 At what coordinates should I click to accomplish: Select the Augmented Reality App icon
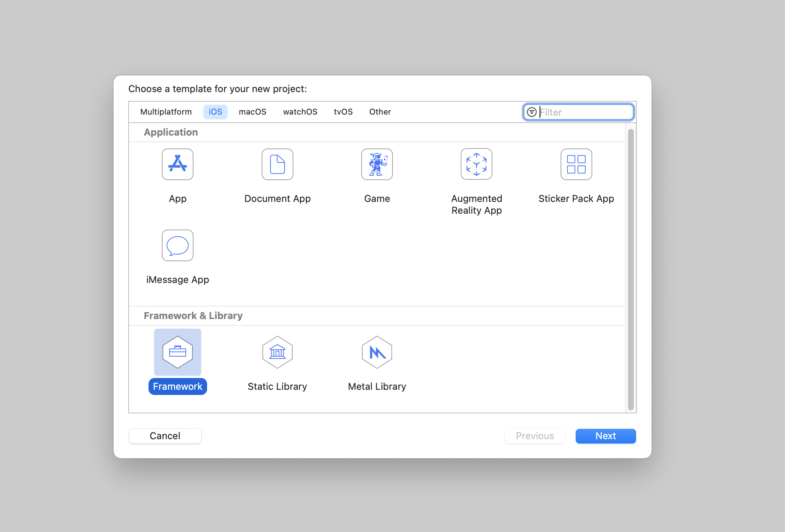click(476, 164)
